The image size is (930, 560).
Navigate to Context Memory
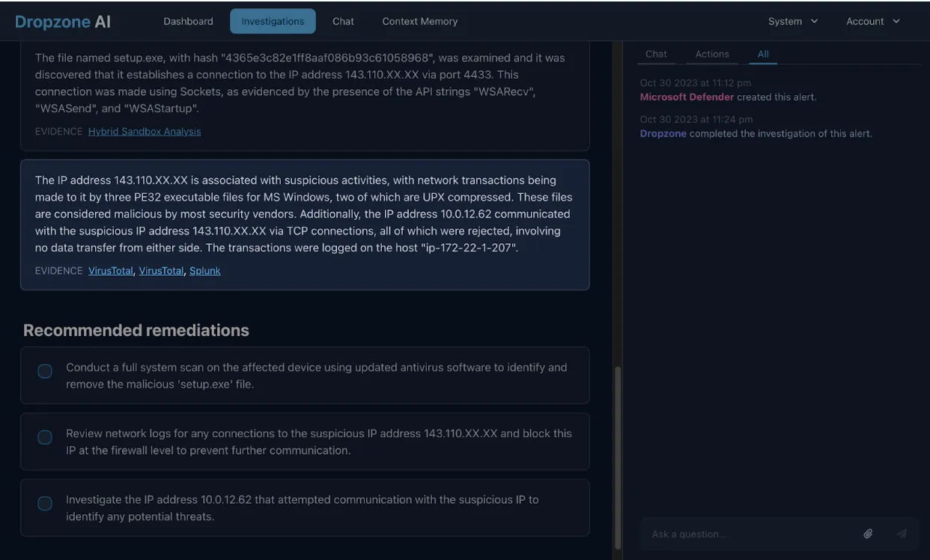click(x=421, y=19)
